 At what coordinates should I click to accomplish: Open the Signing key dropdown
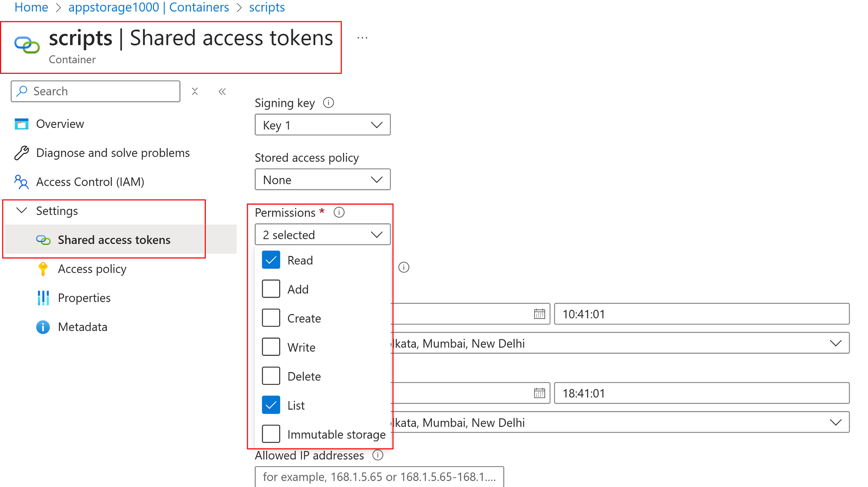click(323, 125)
